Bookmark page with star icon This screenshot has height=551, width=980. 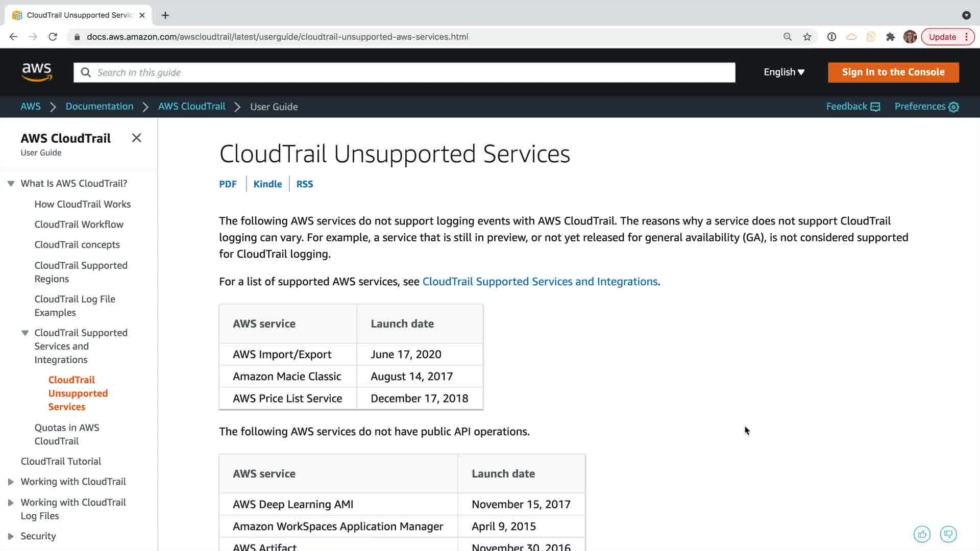coord(807,37)
